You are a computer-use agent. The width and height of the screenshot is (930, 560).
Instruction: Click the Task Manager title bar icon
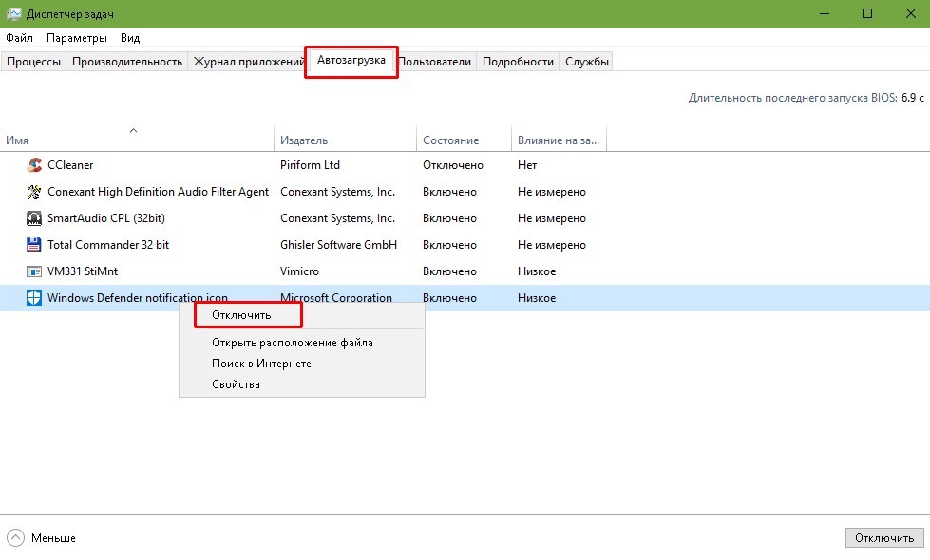[x=13, y=13]
